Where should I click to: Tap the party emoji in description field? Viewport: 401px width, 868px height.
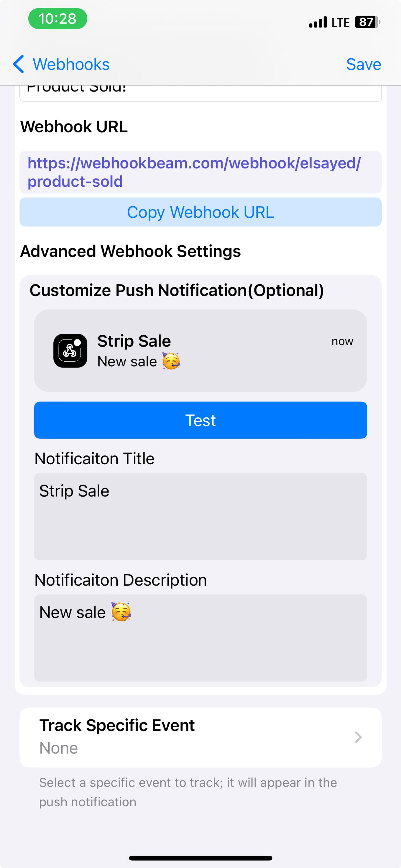[x=121, y=612]
